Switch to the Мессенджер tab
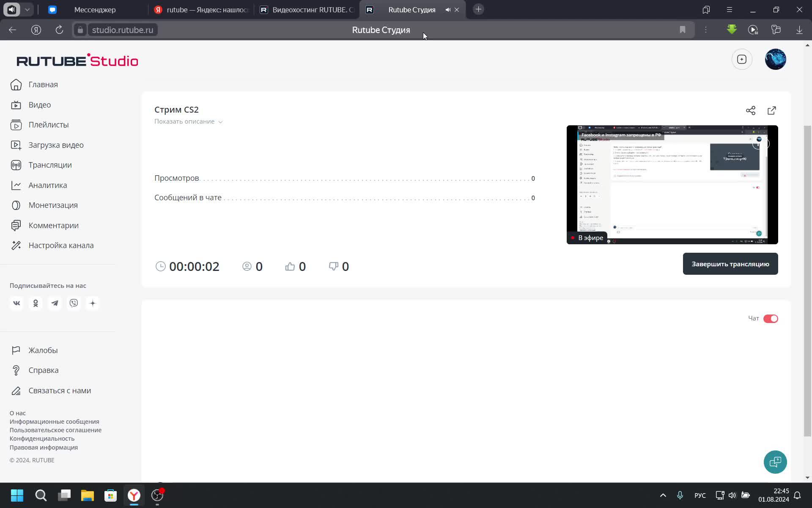 click(x=95, y=10)
